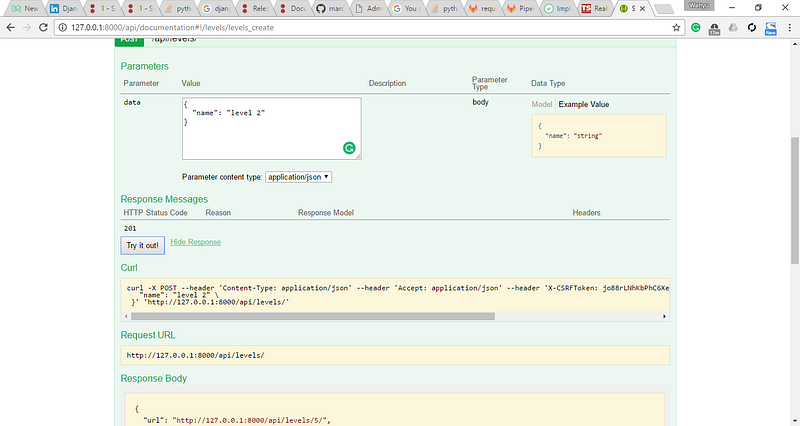The height and width of the screenshot is (426, 800).
Task: Open the 'Impl' tab with the check icon
Action: [x=558, y=9]
